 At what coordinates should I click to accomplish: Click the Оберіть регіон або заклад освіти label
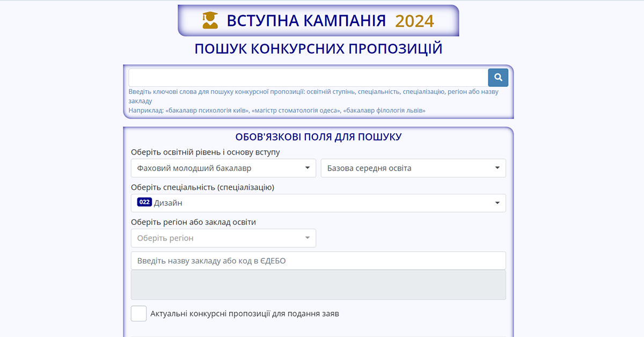tap(193, 222)
